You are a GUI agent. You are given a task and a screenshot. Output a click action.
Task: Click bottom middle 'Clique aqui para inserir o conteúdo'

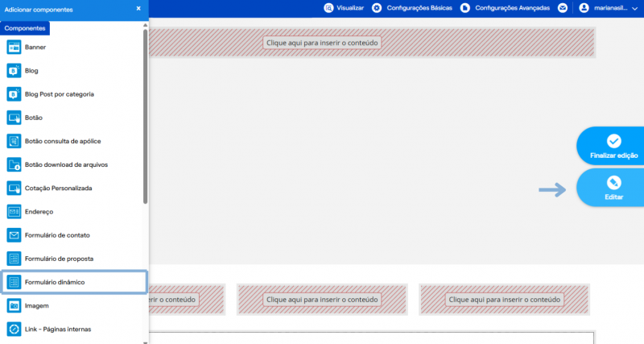322,300
